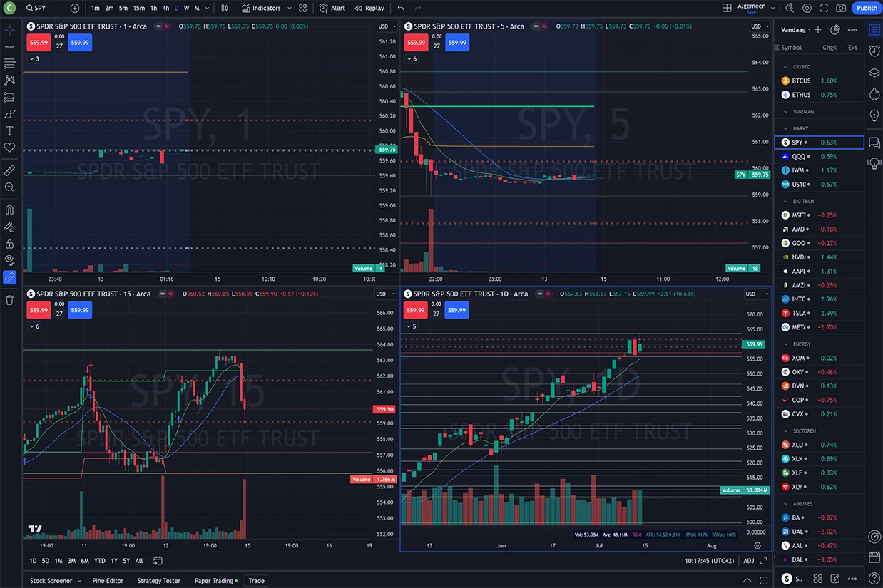
Task: Select the brush drawing tool
Action: tap(9, 114)
